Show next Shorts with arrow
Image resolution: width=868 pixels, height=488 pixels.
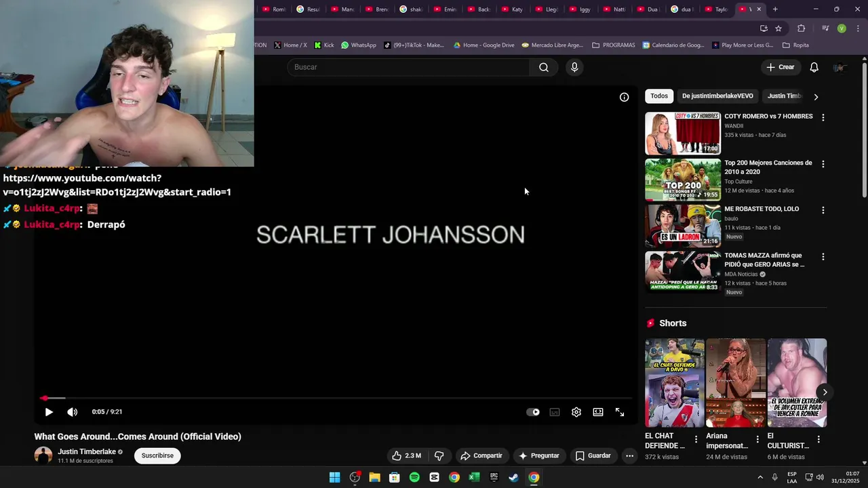(x=825, y=392)
